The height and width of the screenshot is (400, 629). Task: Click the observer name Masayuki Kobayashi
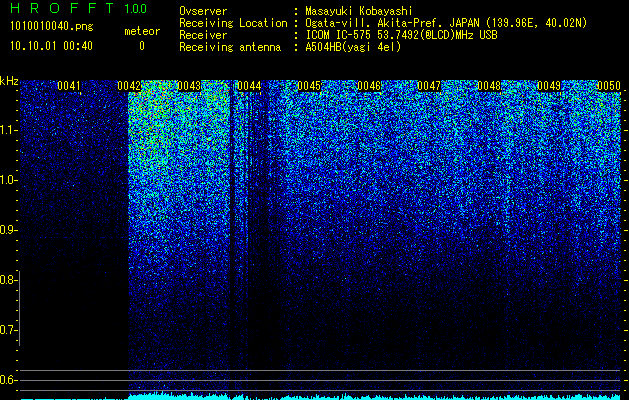click(359, 11)
